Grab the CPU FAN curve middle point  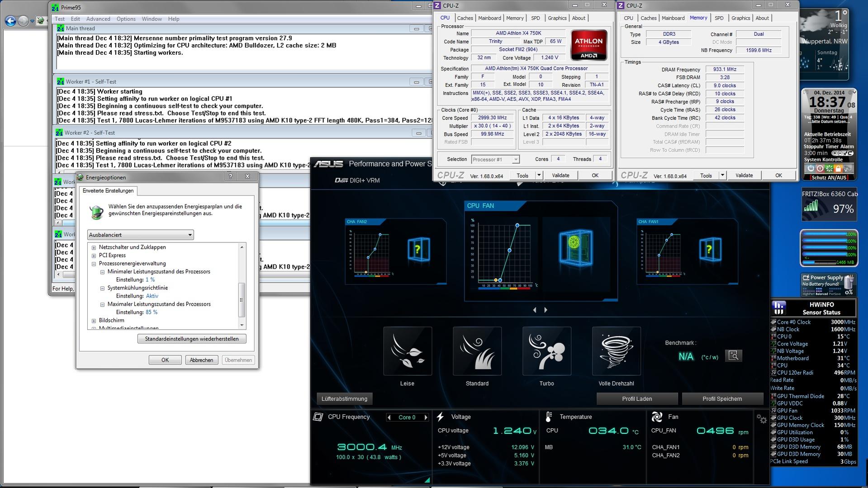pos(510,250)
